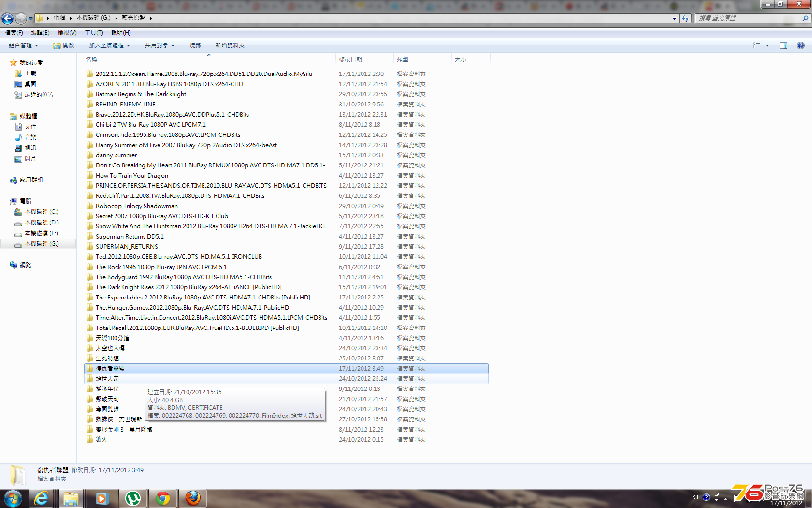Select drive 本機磁碟 (G:)
The width and height of the screenshot is (812, 508).
[37, 244]
